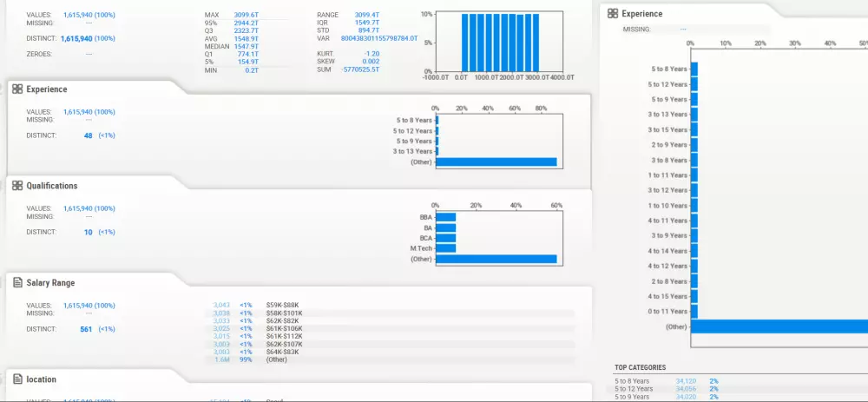Click the Qualifications VALUES count 1,615,940 (100%)

[89, 208]
